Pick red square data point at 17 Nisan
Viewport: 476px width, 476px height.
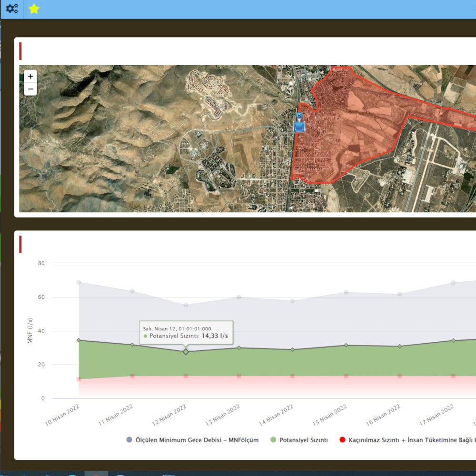tap(453, 376)
